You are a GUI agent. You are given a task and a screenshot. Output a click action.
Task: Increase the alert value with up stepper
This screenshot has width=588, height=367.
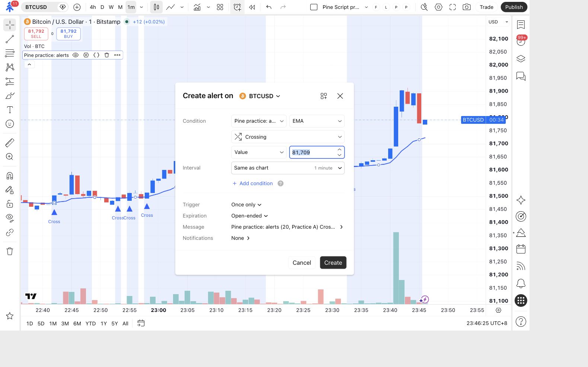(339, 149)
